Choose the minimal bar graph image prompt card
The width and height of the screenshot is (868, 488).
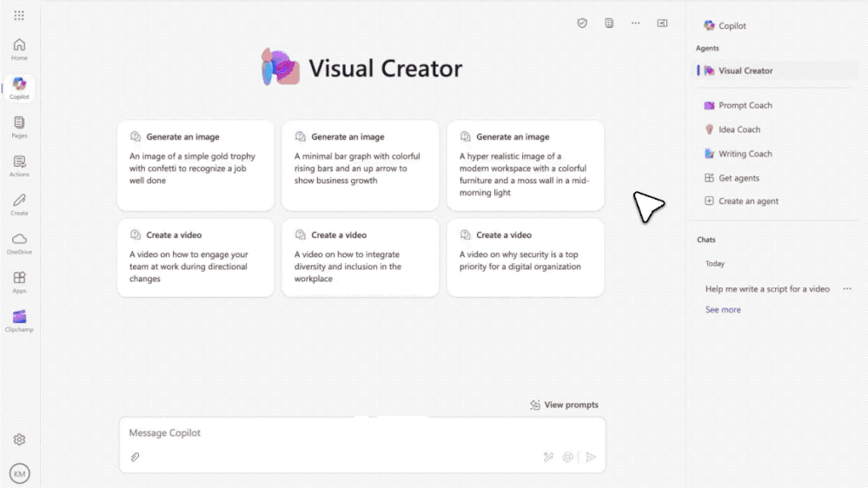click(x=361, y=166)
